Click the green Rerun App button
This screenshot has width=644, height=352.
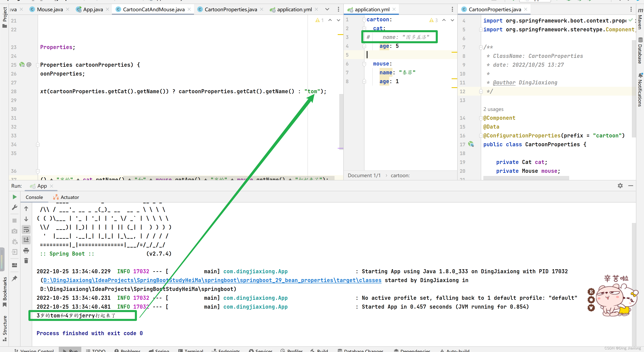[x=14, y=197]
